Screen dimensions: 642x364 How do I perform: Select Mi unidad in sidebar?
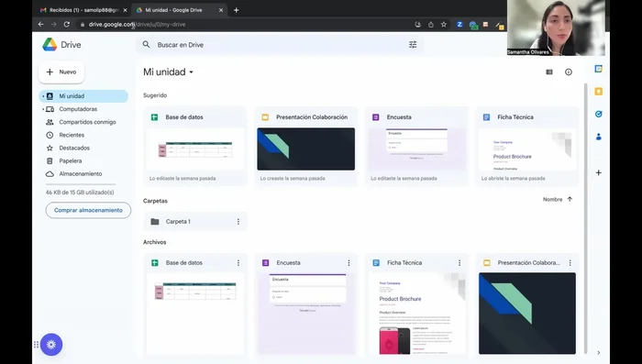click(83, 96)
